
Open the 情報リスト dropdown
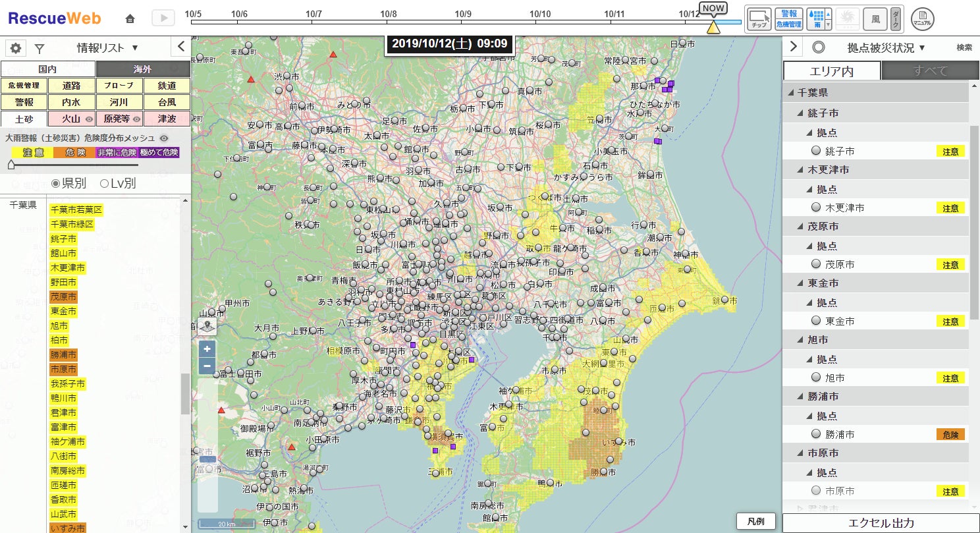(x=107, y=47)
